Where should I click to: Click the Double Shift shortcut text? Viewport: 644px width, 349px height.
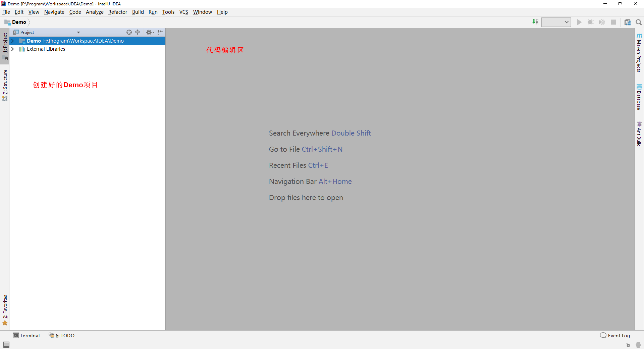(x=351, y=133)
